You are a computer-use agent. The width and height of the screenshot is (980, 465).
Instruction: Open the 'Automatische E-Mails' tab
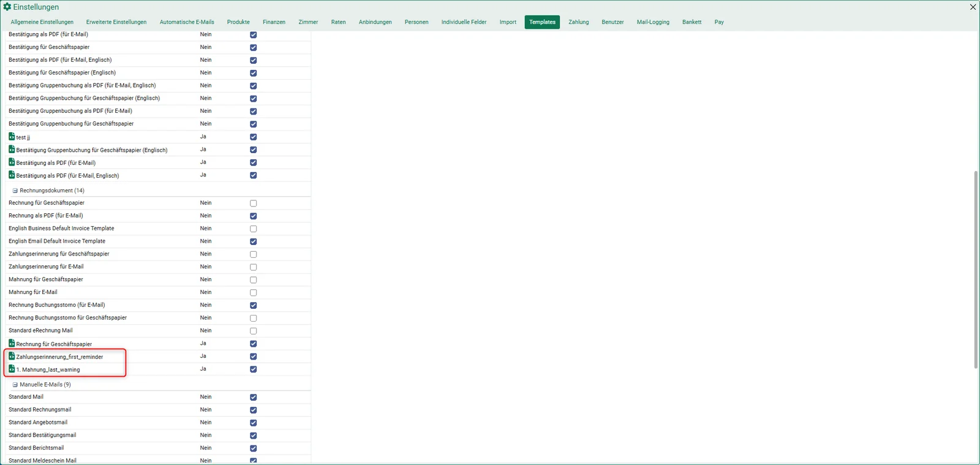tap(187, 22)
